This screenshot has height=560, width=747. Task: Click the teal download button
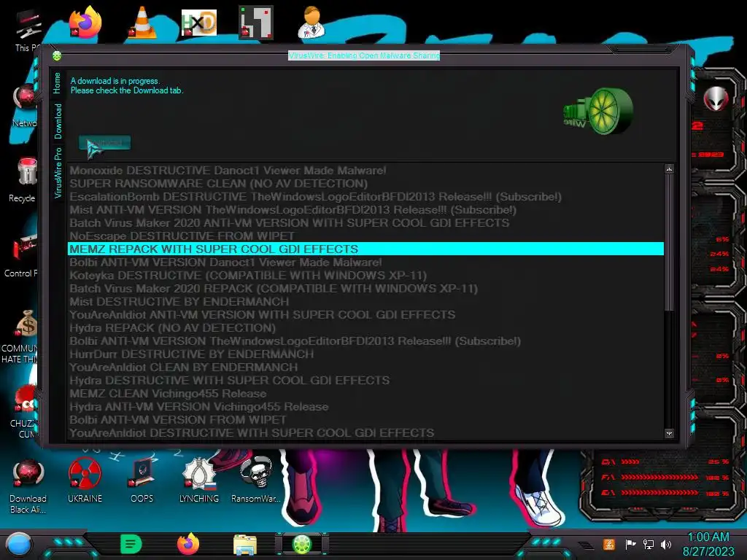[105, 143]
